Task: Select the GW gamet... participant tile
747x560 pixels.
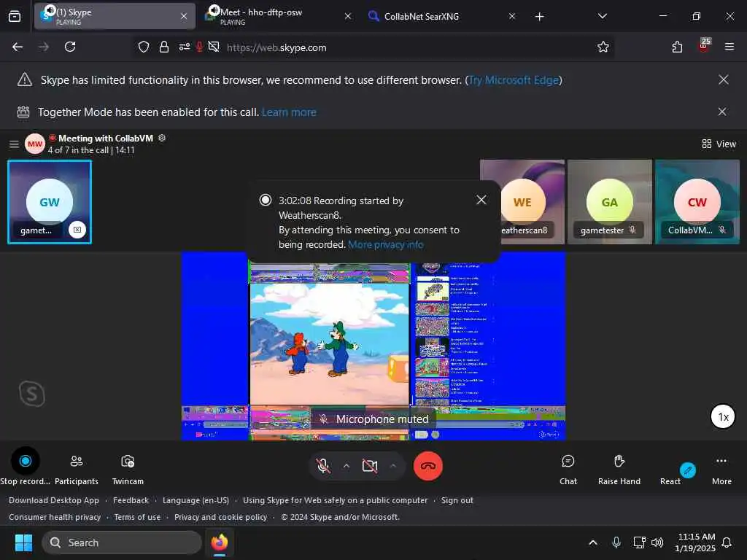Action: (50, 202)
